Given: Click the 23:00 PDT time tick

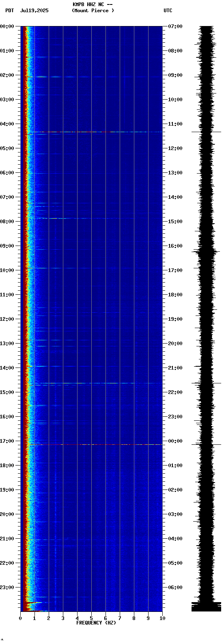Looking at the screenshot, I should [x=7, y=587].
